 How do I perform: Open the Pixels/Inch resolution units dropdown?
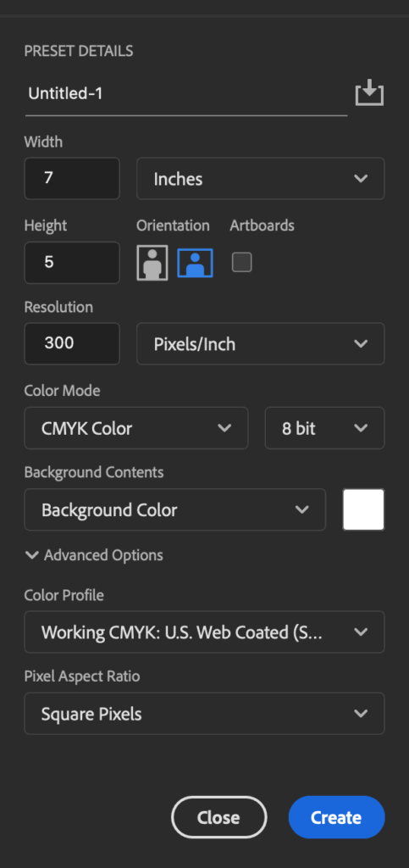coord(260,344)
